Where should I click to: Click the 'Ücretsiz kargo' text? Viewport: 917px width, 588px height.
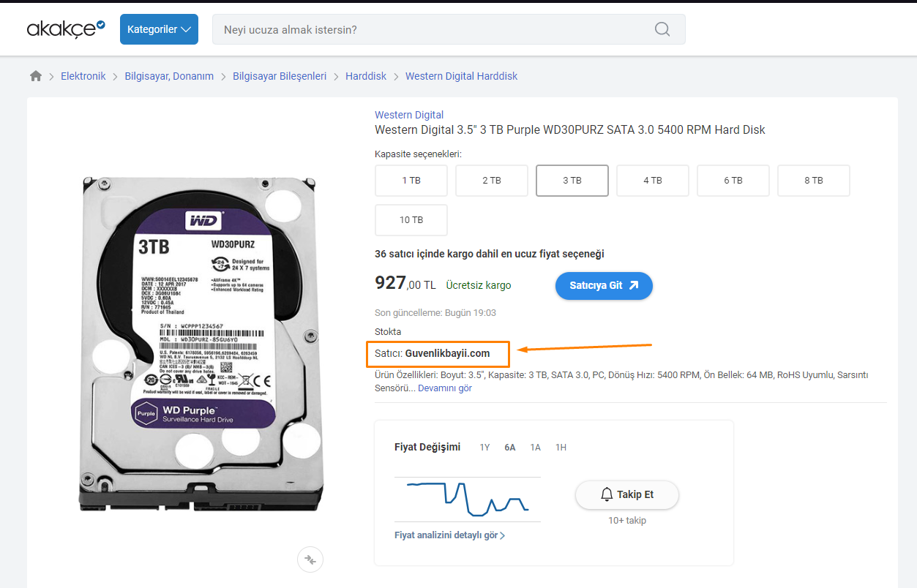479,285
